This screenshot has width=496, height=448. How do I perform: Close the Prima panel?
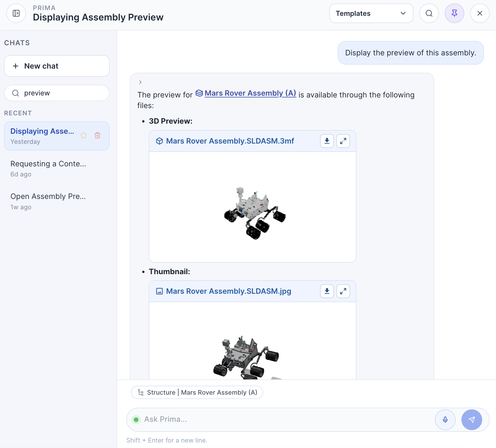tap(480, 13)
